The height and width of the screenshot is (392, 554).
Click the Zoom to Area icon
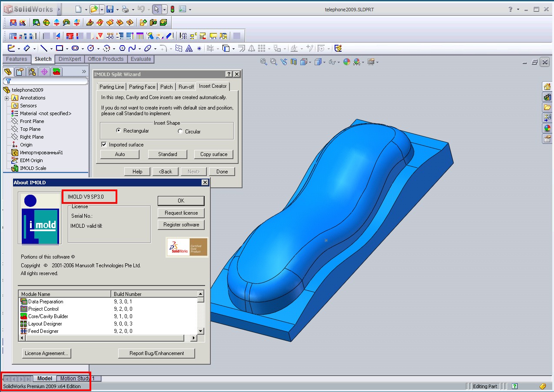point(274,62)
